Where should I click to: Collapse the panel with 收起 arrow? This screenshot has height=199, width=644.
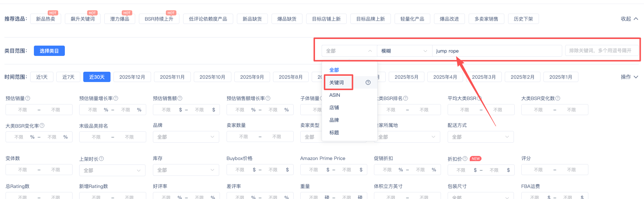(629, 19)
